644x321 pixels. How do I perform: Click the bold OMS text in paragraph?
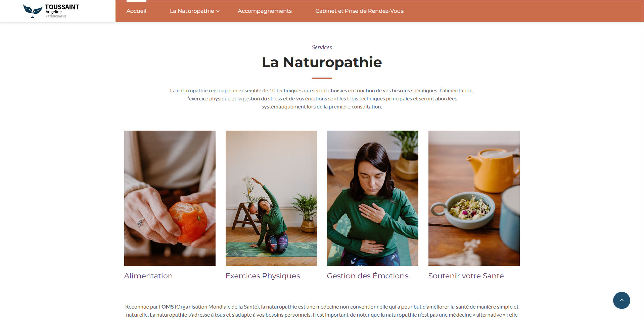point(167,307)
